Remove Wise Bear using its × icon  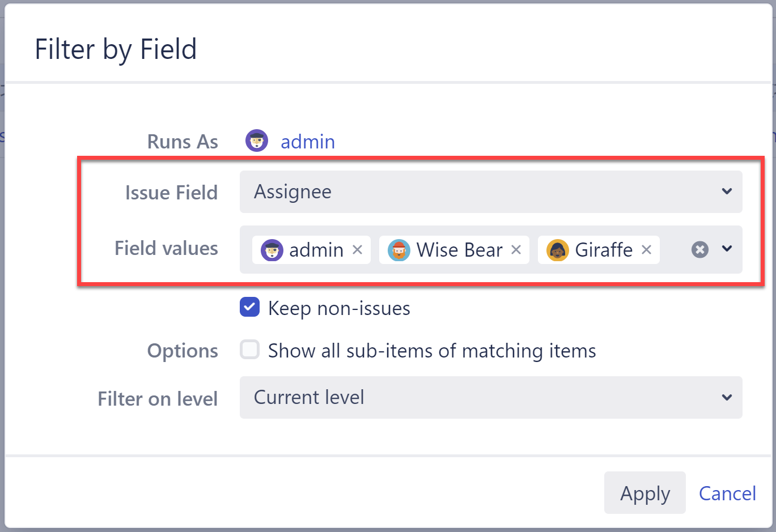[x=516, y=249]
